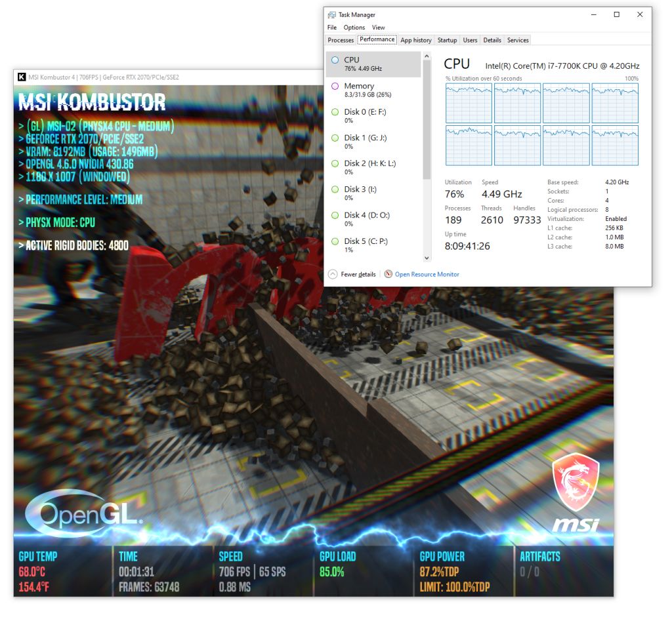Click the Active Rigid Bodies: 4800 text

(73, 245)
